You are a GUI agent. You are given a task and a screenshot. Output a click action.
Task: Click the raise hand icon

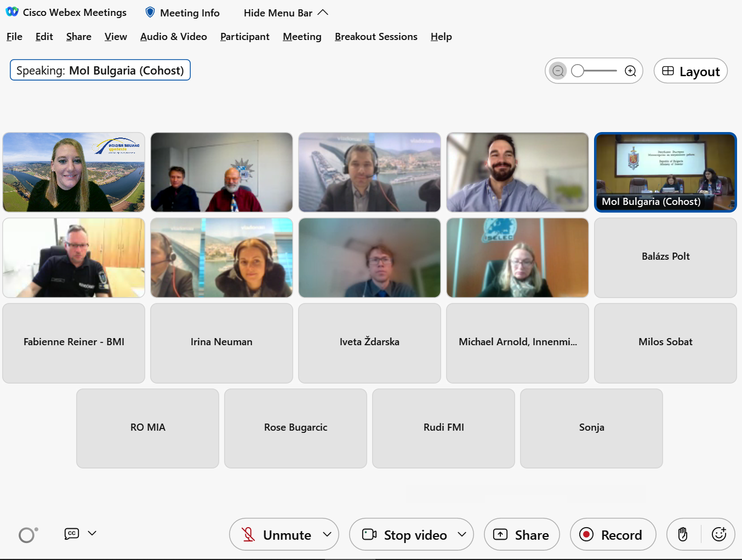683,534
